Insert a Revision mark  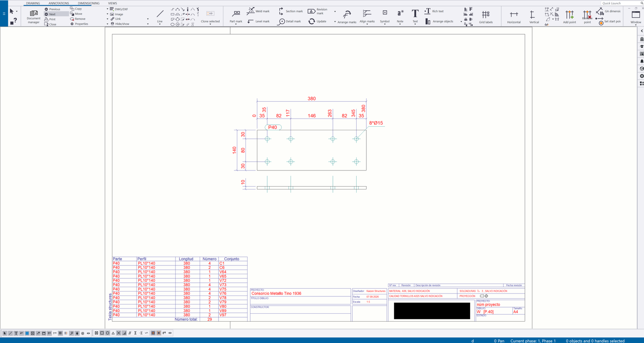tap(318, 11)
